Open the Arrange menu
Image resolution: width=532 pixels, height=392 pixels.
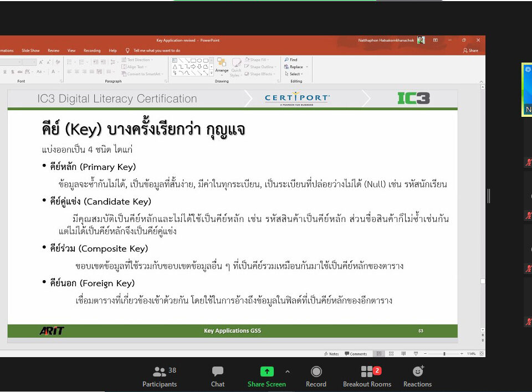(222, 66)
